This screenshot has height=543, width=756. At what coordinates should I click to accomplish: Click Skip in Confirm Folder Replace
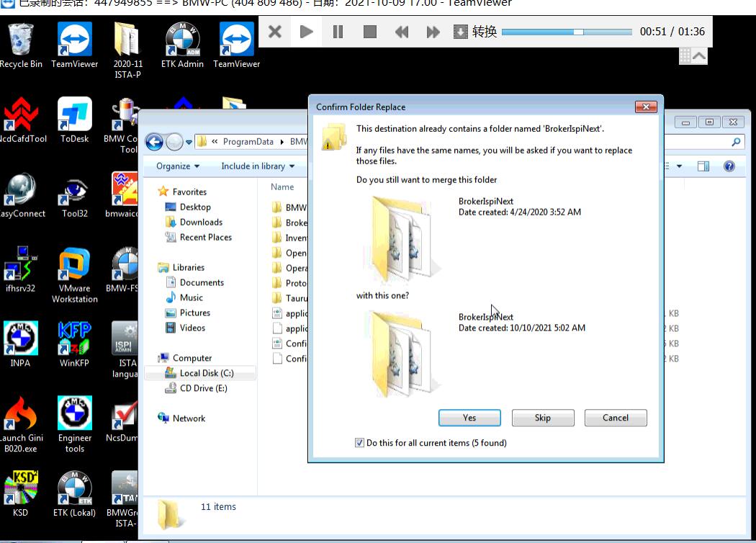[543, 418]
